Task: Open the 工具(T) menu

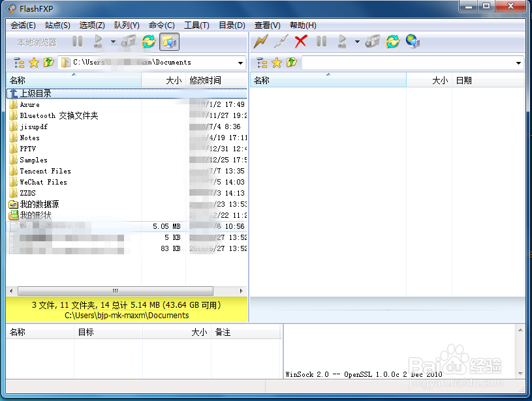Action: click(197, 25)
